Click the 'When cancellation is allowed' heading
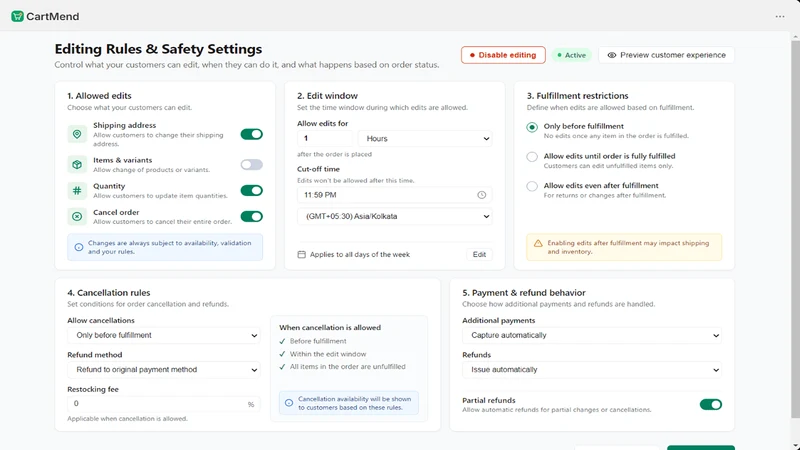Image resolution: width=800 pixels, height=450 pixels. click(330, 328)
